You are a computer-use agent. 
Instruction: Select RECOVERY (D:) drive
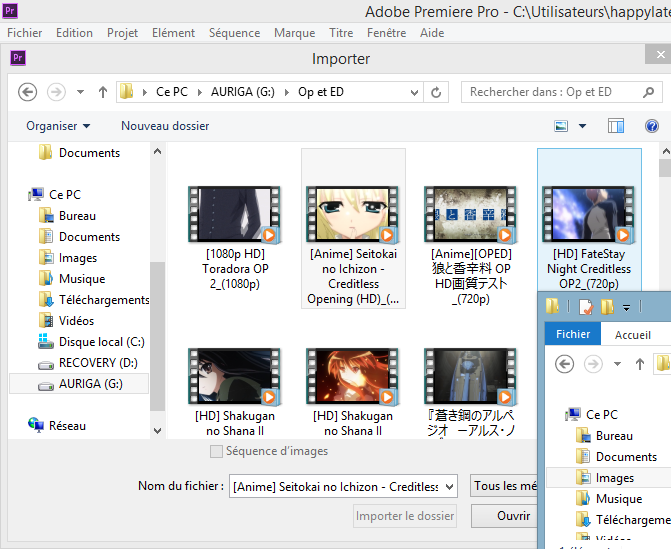pos(98,362)
